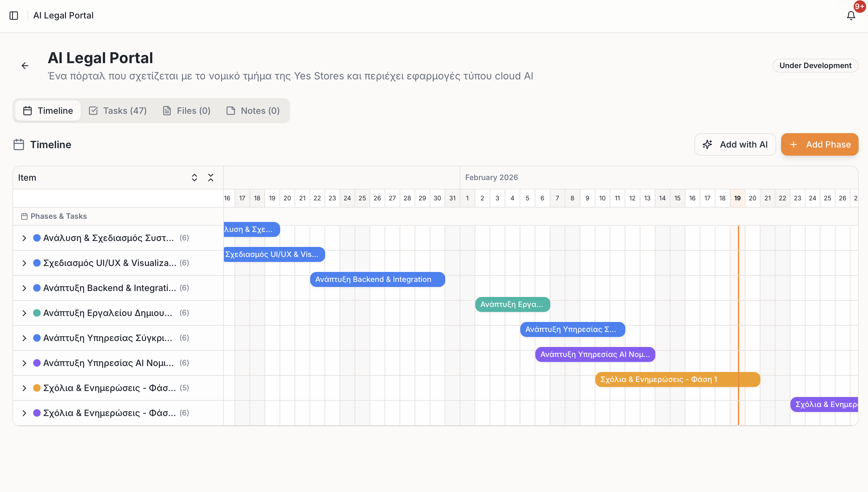Expand the Ανάλυση & Σχεδιασμός Συστ phase row
The height and width of the screenshot is (492, 868).
(x=24, y=238)
